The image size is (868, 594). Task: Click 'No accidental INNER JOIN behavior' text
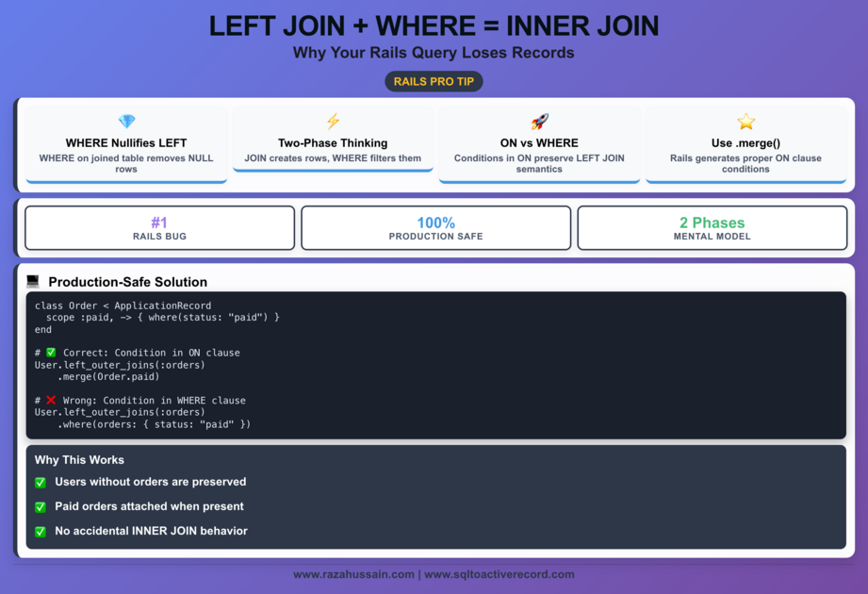point(151,531)
